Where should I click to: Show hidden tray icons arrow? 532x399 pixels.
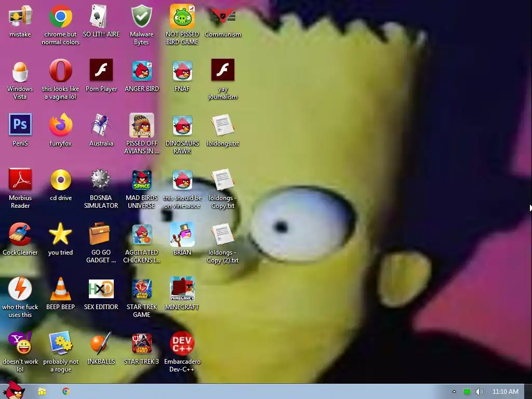[x=454, y=392]
